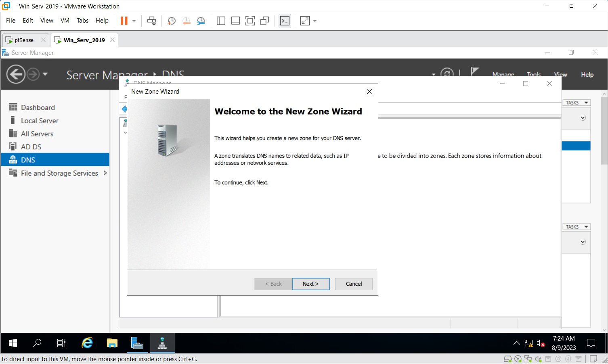The image size is (608, 364).
Task: Click the Server Manager forward arrow
Action: 33,74
